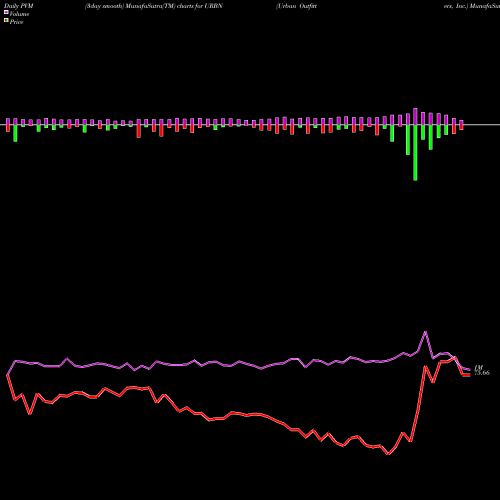
Task: Click the tallest green volume bar
Action: [415, 153]
